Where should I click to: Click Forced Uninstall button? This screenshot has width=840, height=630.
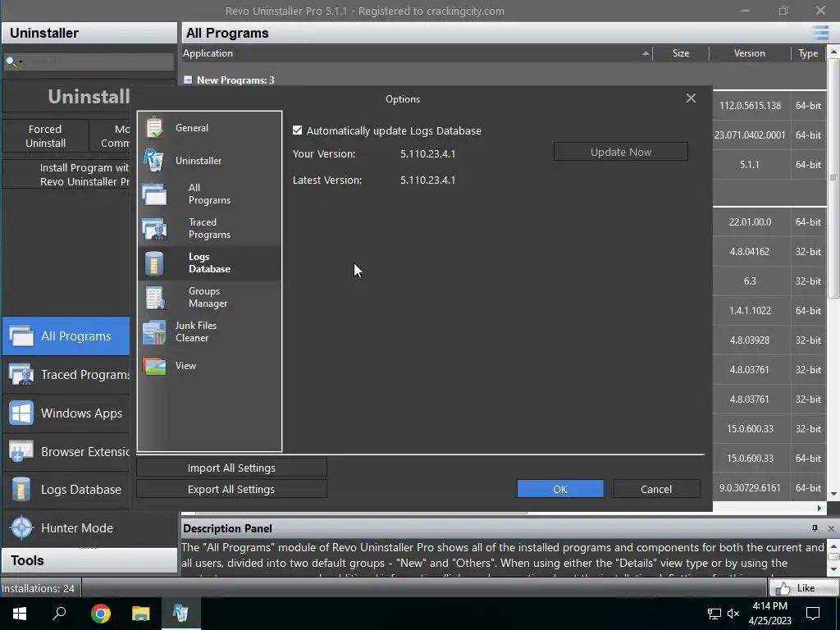tap(46, 136)
